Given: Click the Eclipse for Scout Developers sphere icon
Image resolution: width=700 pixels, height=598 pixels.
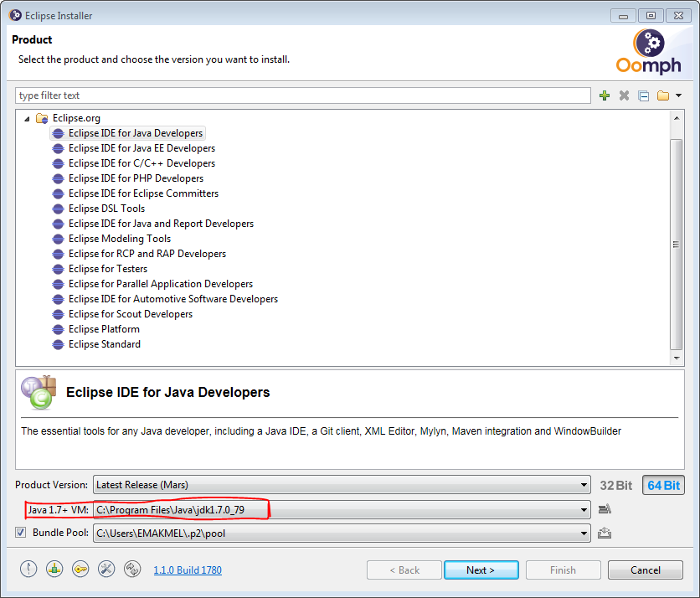Looking at the screenshot, I should [x=58, y=314].
